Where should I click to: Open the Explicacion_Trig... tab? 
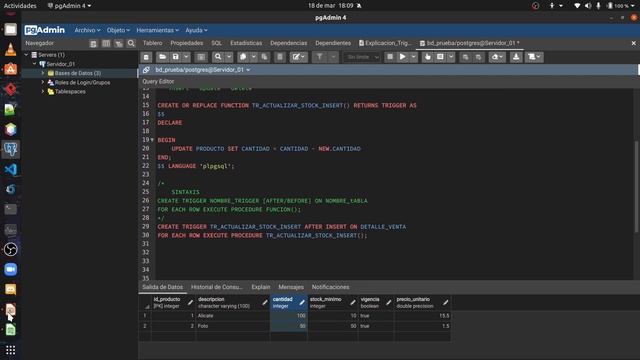click(385, 43)
